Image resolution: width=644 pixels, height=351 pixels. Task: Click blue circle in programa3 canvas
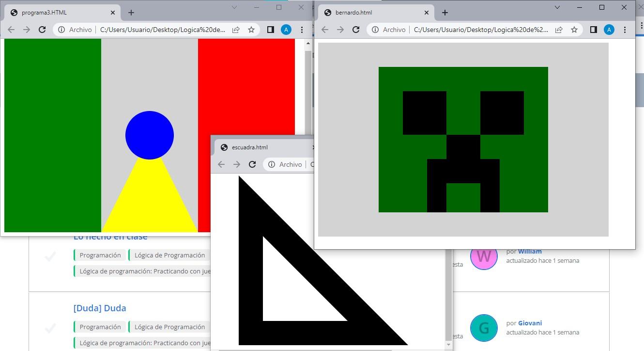[150, 135]
